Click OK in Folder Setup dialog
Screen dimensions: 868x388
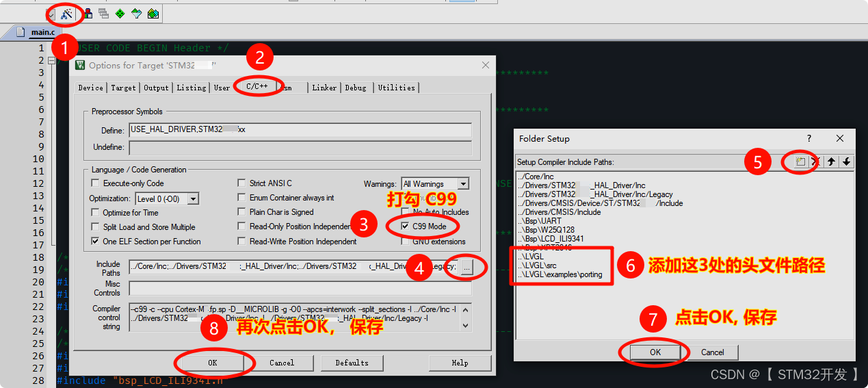(655, 352)
